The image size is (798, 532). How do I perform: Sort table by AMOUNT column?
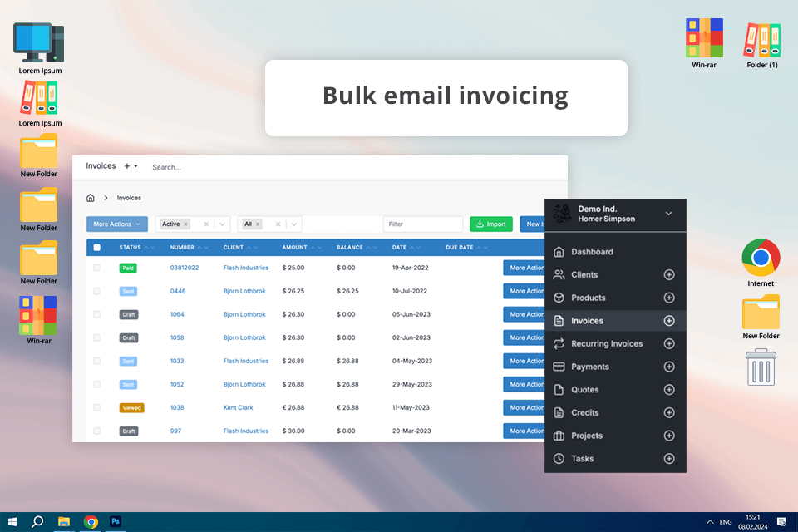coord(294,248)
